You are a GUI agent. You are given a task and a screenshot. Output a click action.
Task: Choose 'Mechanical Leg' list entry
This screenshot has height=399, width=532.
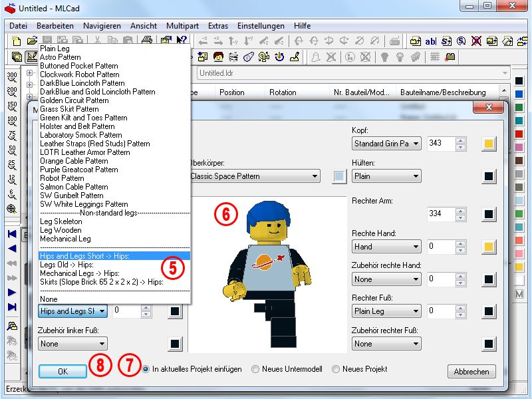(x=114, y=239)
